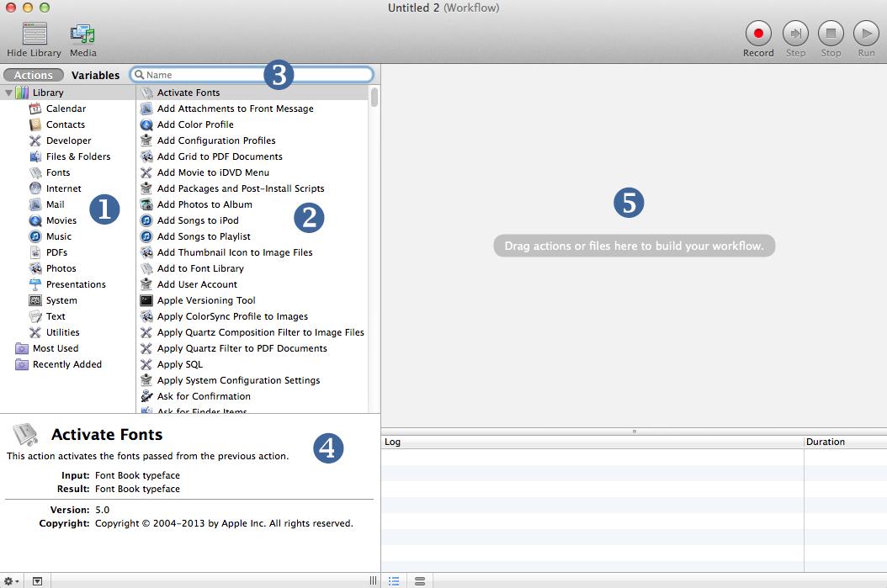Show the log list view
887x588 pixels.
point(394,580)
